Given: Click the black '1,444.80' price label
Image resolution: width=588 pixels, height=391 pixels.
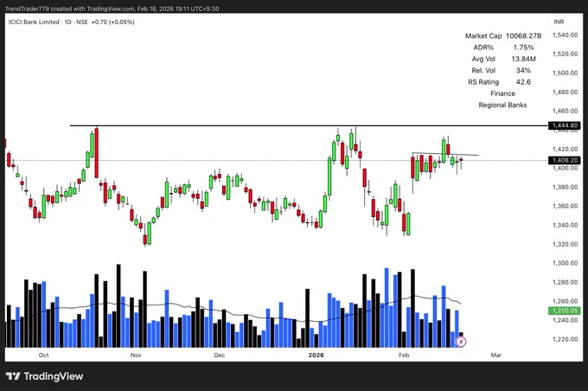Looking at the screenshot, I should (565, 125).
